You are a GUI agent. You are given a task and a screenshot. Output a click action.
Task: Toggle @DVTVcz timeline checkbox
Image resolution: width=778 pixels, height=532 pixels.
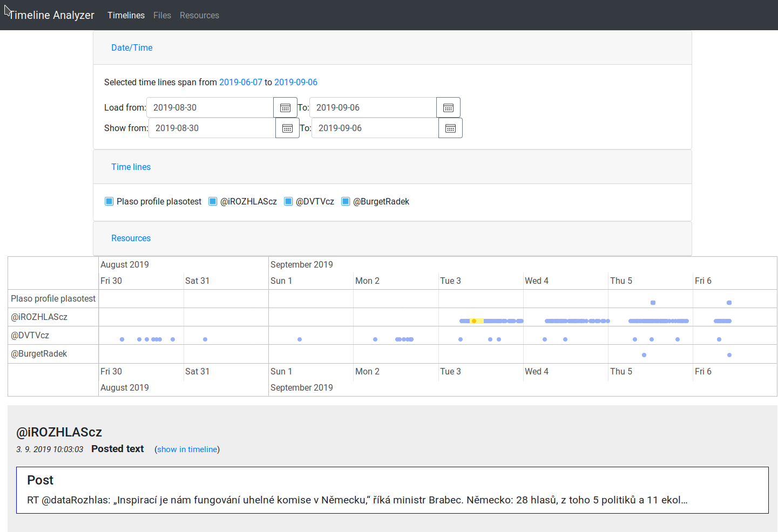click(x=288, y=201)
